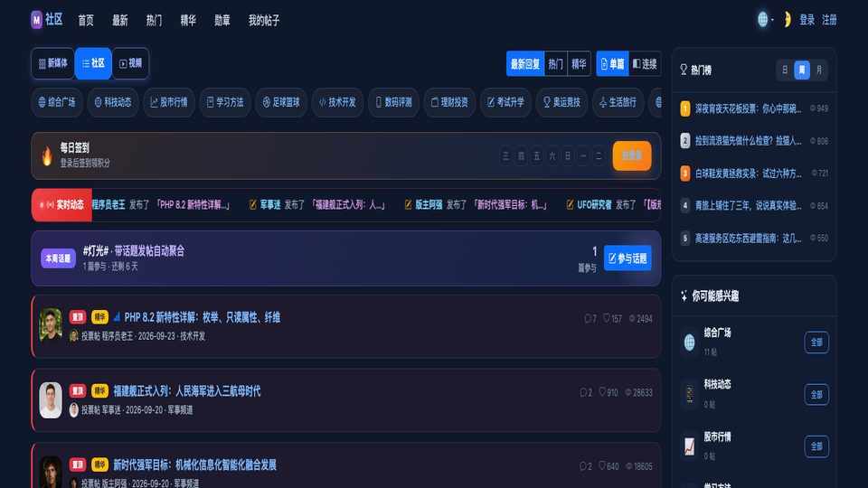This screenshot has height=488, width=868.
Task: Select the 股市行情 category chip
Action: coord(169,102)
